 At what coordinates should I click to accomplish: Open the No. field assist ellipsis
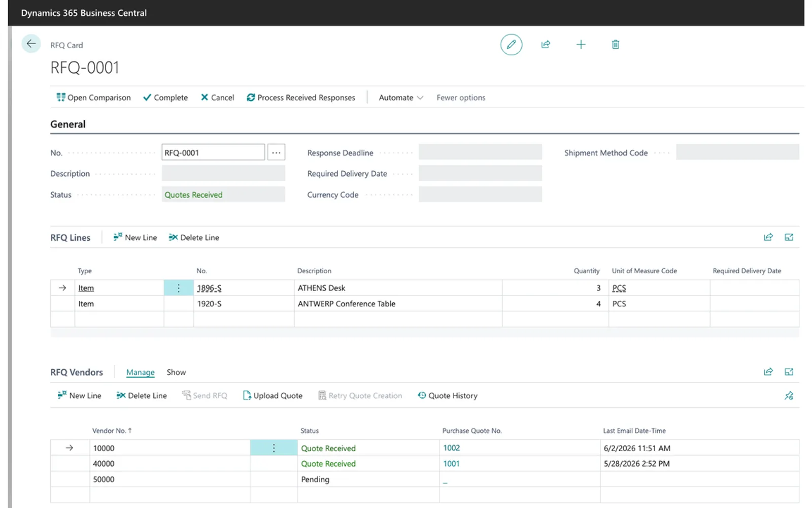tap(276, 152)
